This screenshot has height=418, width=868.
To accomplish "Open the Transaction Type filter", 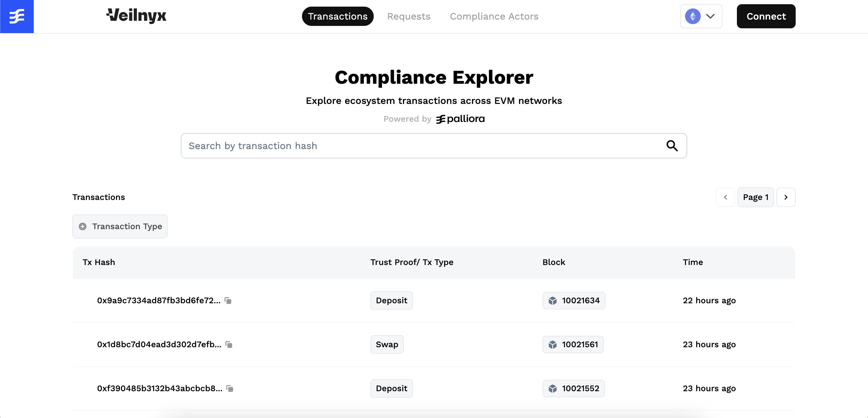I will tap(120, 226).
